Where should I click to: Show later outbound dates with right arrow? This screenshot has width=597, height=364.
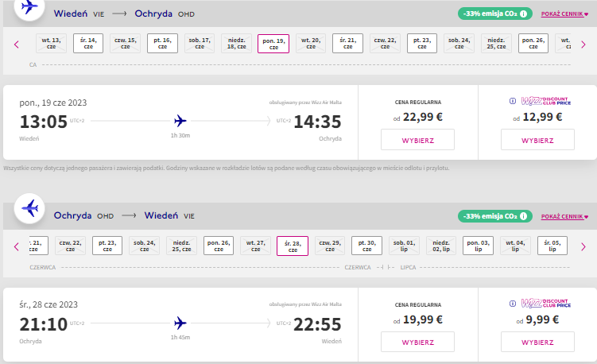583,45
